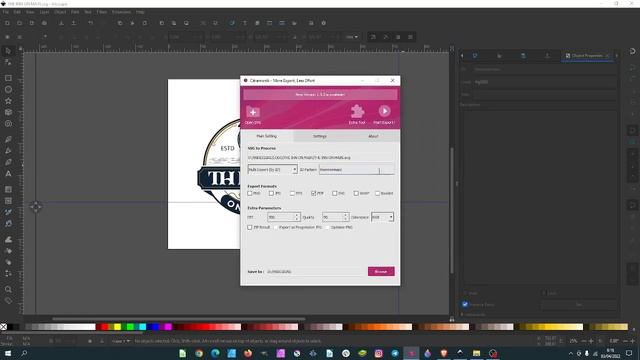Select the Measure tool
The image size is (640, 360).
click(8, 301)
